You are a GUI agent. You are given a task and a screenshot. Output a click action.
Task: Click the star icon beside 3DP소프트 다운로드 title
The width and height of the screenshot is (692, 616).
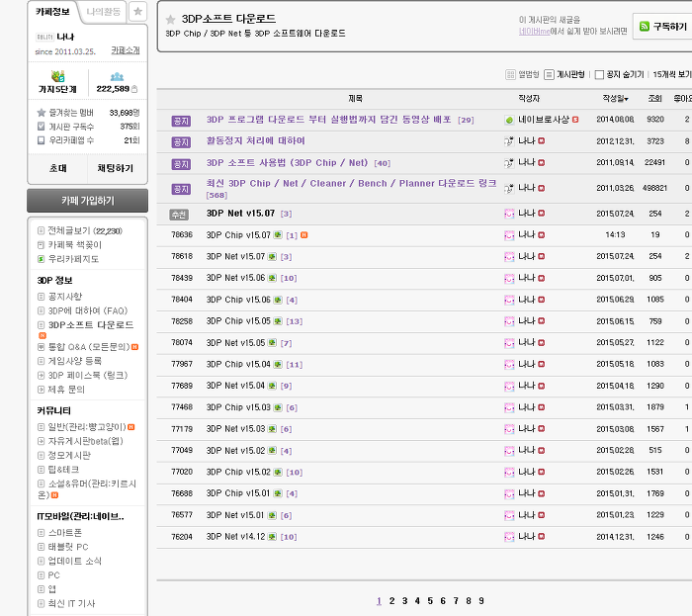[170, 20]
